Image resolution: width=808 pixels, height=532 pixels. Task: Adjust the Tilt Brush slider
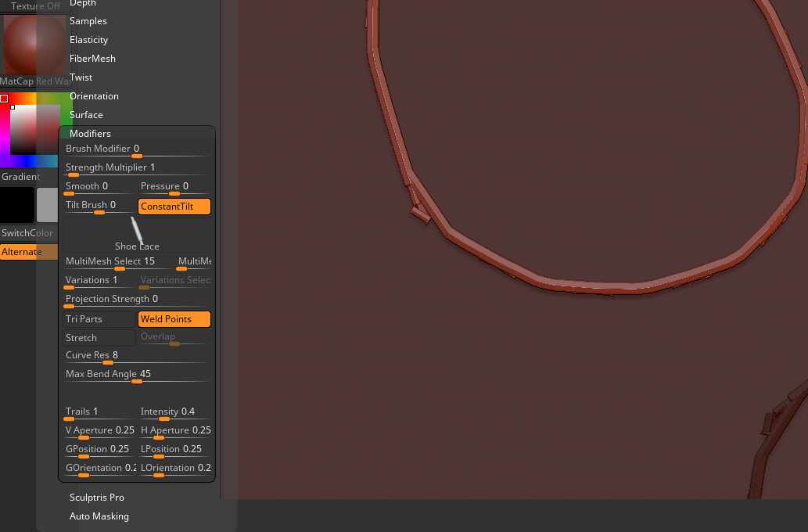click(99, 207)
